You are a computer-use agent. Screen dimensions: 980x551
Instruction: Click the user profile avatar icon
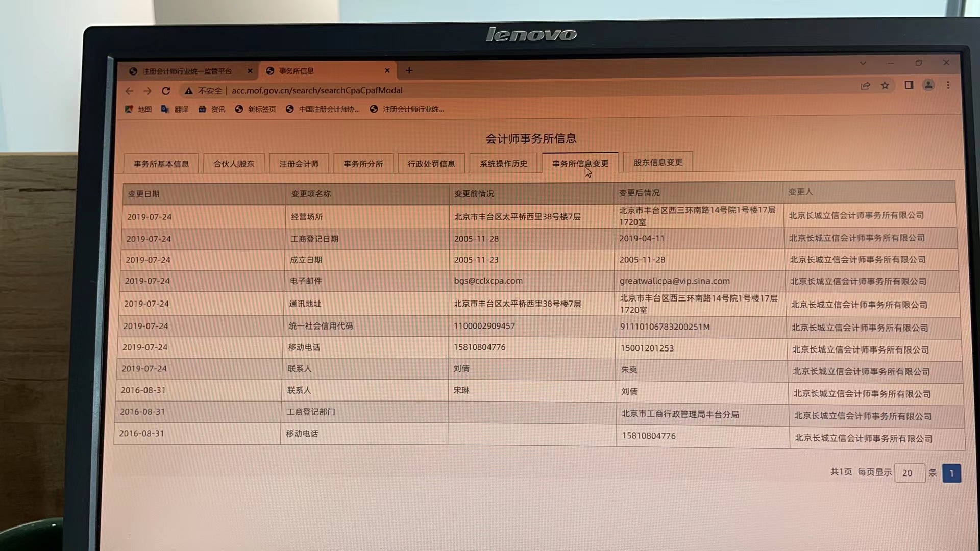(x=928, y=85)
